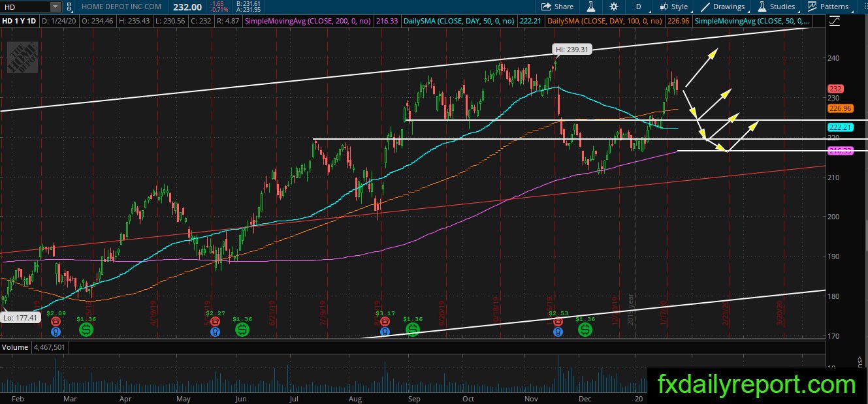The width and height of the screenshot is (868, 404).
Task: Click the Oct month label on time axis
Action: pos(468,398)
